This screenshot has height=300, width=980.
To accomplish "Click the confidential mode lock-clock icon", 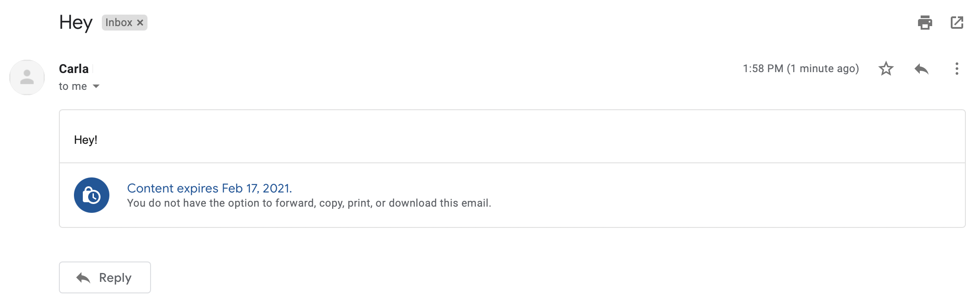I will [92, 195].
